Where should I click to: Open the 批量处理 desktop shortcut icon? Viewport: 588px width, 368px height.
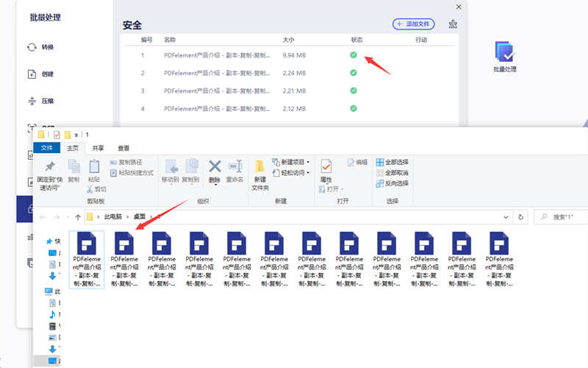[x=505, y=57]
